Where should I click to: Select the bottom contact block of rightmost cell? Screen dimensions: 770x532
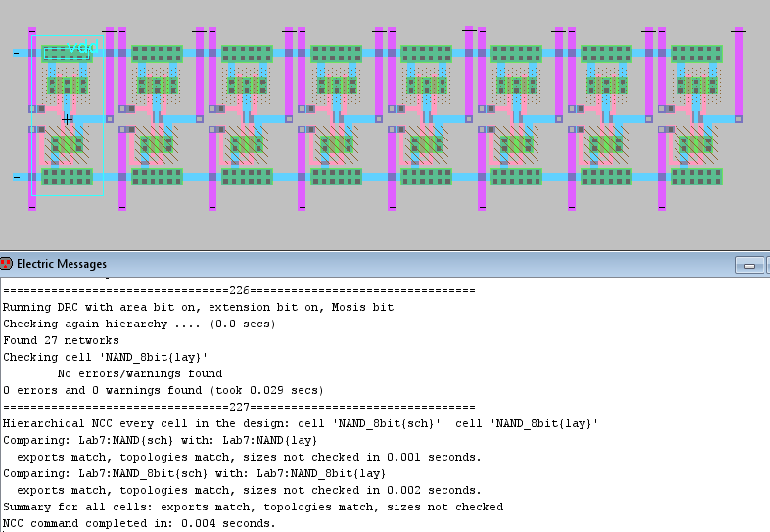click(696, 177)
